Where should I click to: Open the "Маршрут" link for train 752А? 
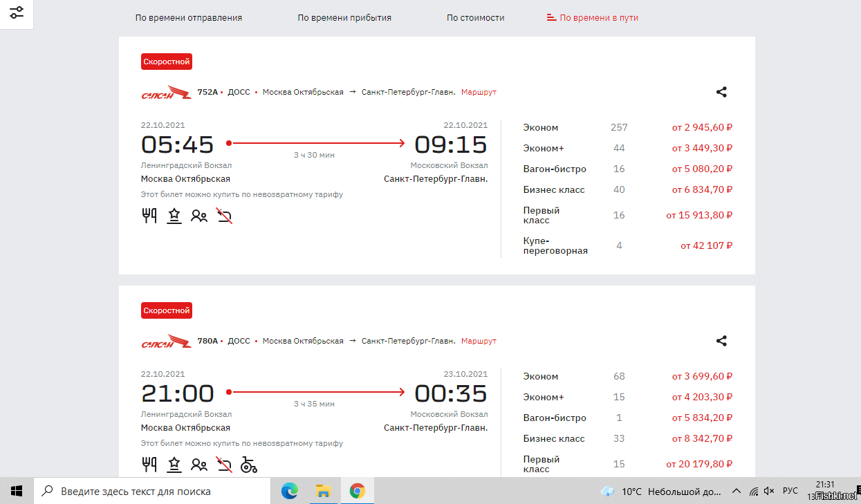(479, 92)
